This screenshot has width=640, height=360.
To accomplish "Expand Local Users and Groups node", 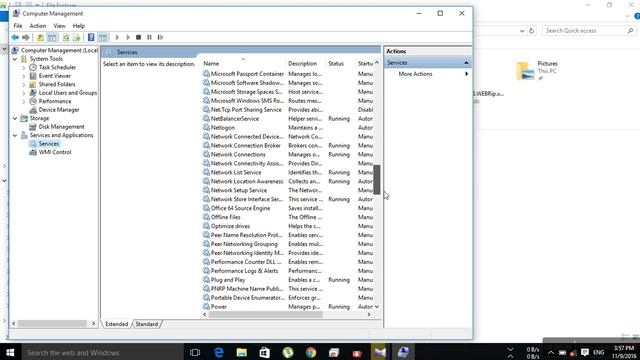I will pos(24,93).
